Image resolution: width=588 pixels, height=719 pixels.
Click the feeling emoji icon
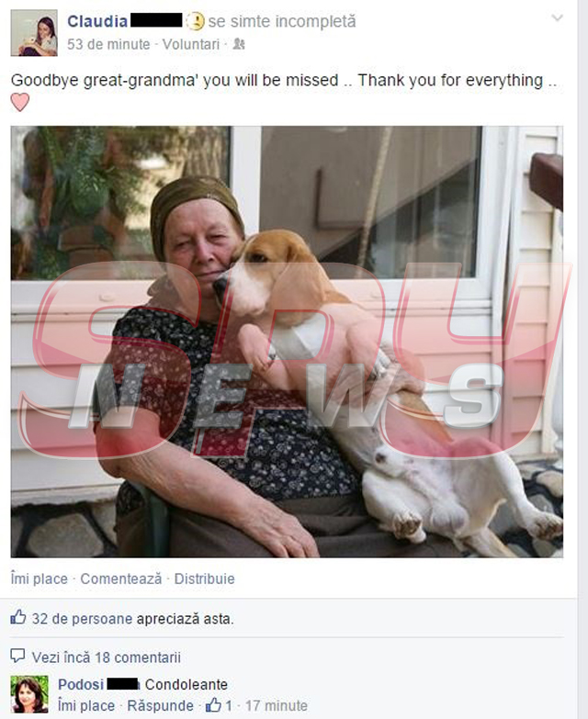click(196, 21)
